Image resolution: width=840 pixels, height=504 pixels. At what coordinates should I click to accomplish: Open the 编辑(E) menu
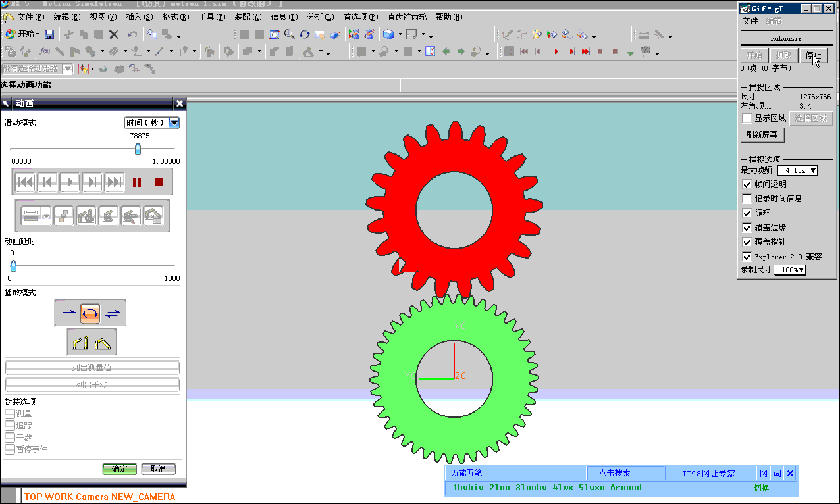pyautogui.click(x=67, y=17)
